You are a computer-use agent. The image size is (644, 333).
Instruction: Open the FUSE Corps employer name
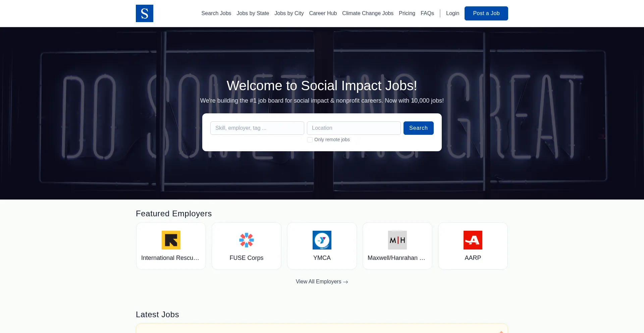247,258
